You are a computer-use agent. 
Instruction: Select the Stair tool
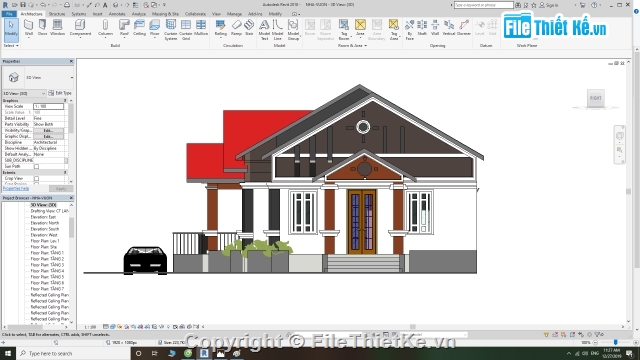tap(249, 28)
